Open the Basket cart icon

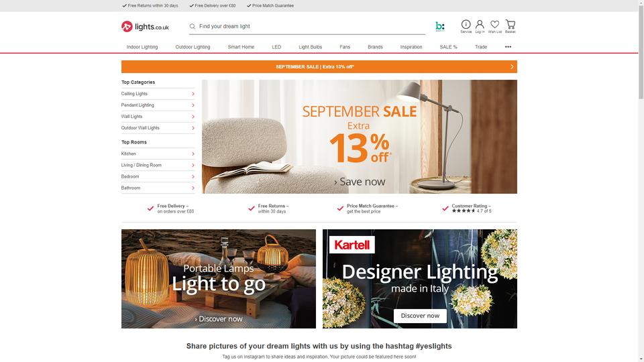[x=510, y=24]
